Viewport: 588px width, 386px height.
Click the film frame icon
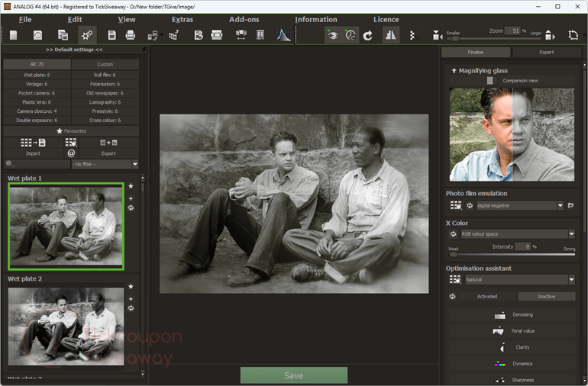click(x=217, y=35)
